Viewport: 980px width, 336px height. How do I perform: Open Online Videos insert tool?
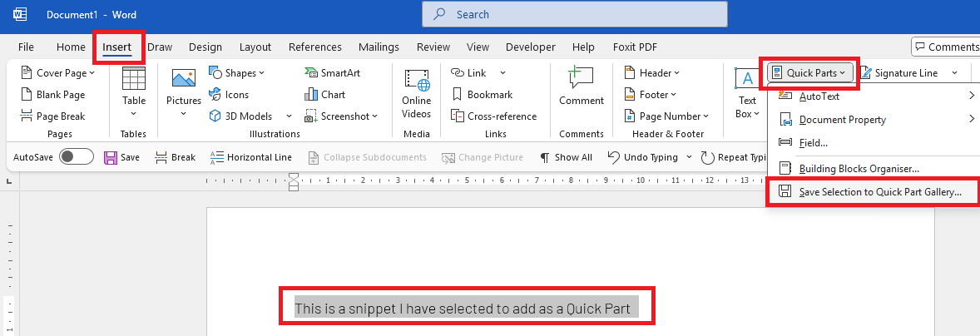(416, 94)
